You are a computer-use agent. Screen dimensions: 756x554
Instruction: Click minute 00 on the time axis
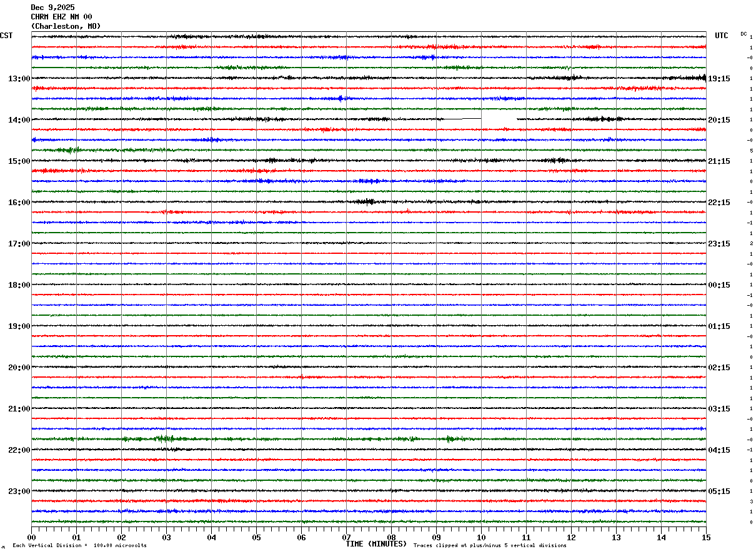[31, 537]
